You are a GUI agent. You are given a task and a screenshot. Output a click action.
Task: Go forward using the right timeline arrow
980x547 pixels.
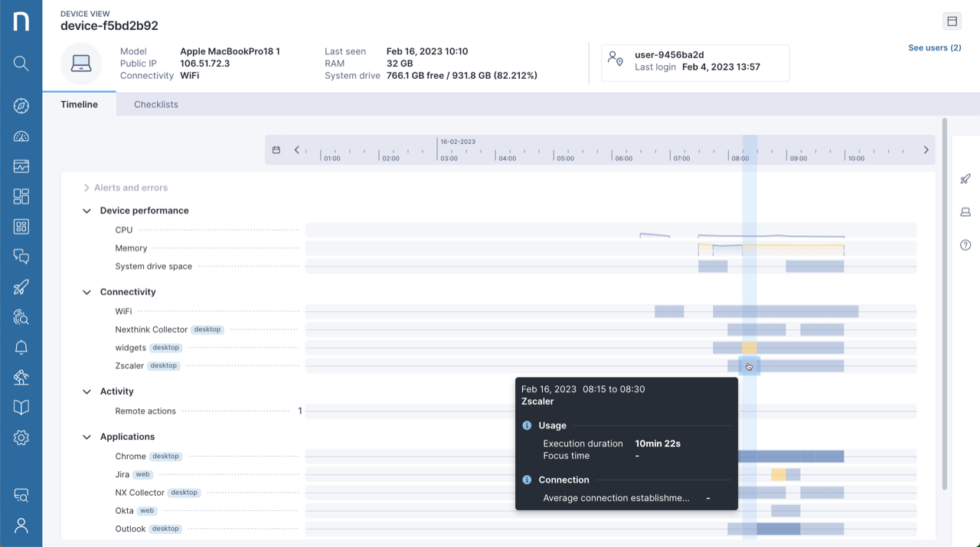point(926,149)
